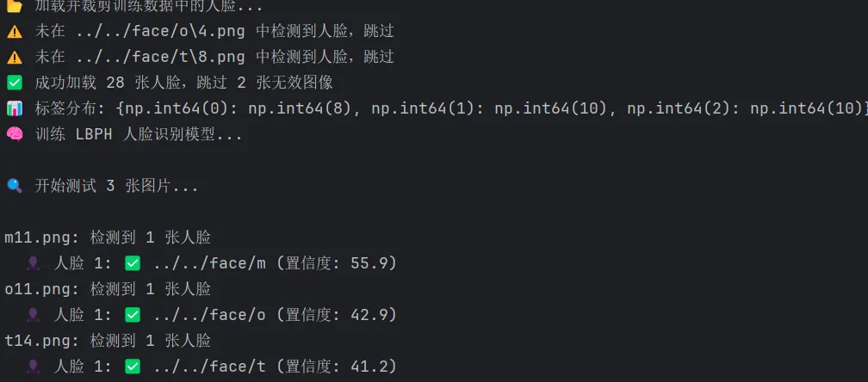
Task: Open the ../../face/t\8.png file path
Action: 161,57
